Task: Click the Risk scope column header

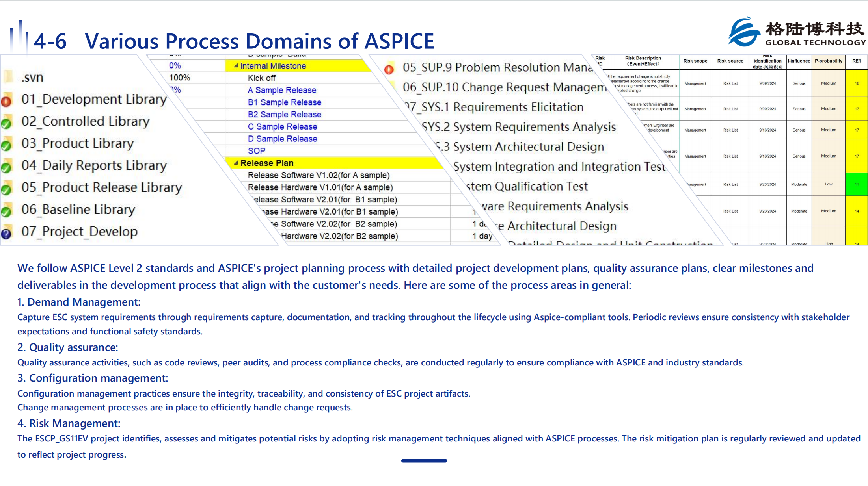Action: [695, 61]
